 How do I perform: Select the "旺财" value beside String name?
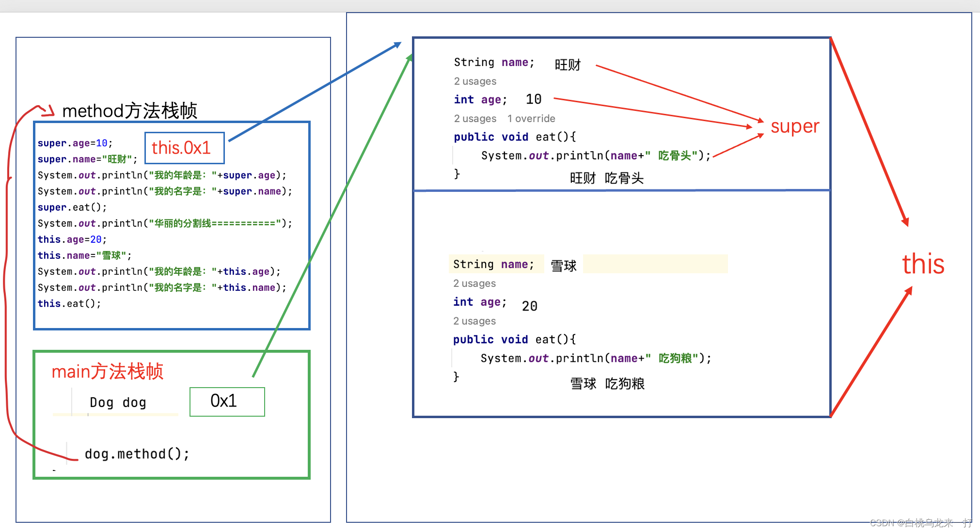(x=567, y=64)
